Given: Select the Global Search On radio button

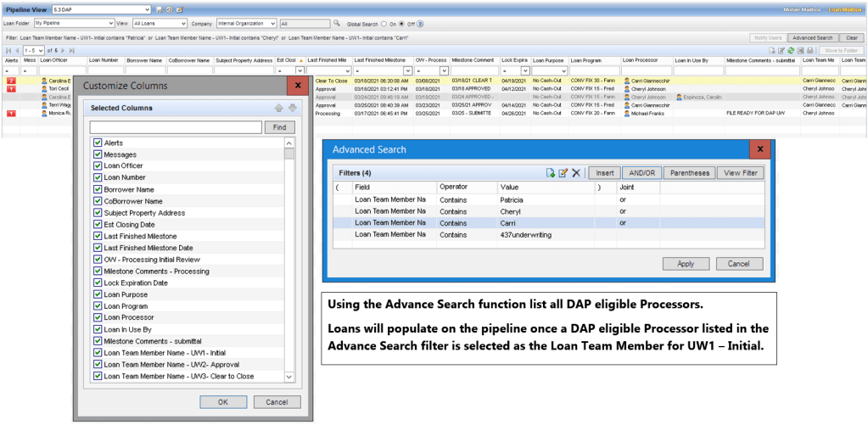Looking at the screenshot, I should click(384, 24).
